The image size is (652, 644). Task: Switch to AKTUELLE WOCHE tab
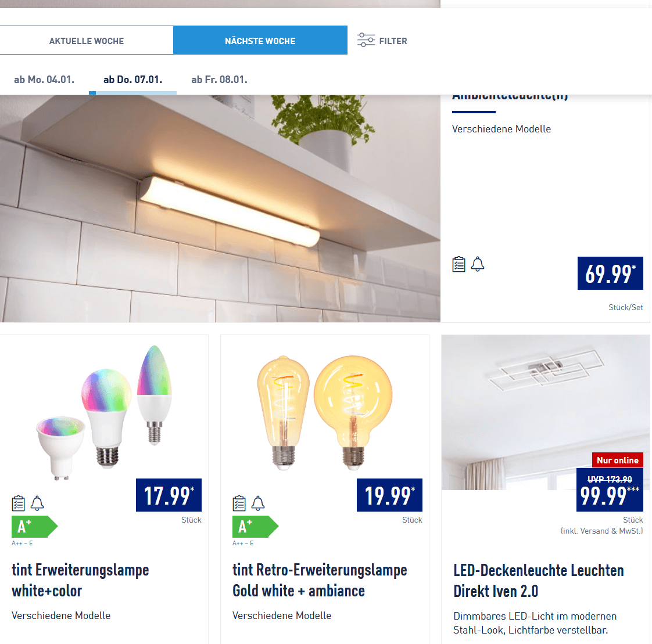pyautogui.click(x=87, y=40)
